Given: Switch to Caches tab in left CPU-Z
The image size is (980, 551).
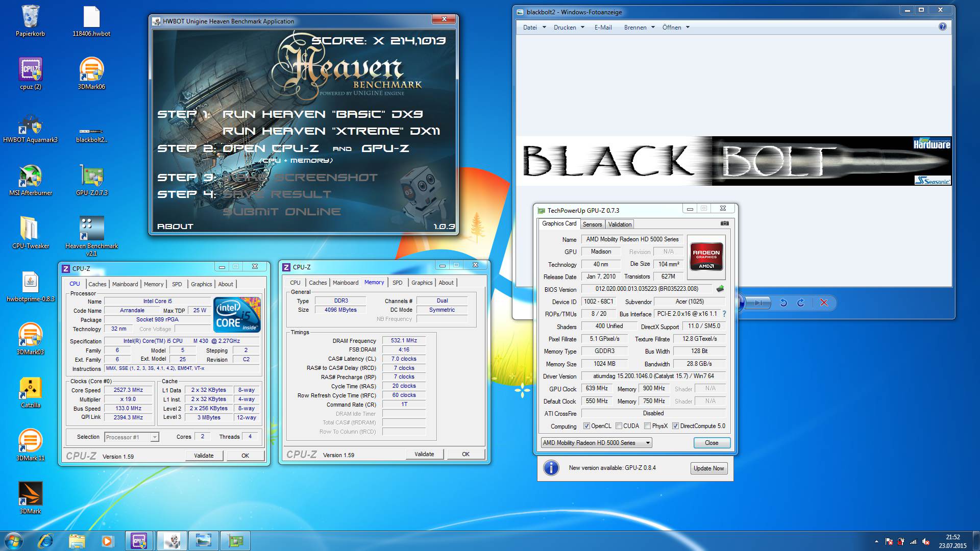Looking at the screenshot, I should [x=97, y=284].
